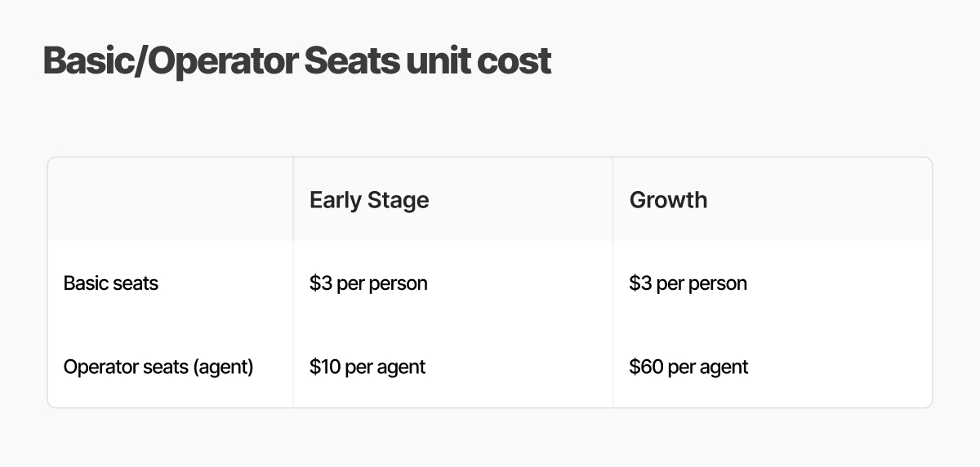Select "$3 per person" under Early Stage
Image resolution: width=980 pixels, height=467 pixels.
[x=368, y=283]
